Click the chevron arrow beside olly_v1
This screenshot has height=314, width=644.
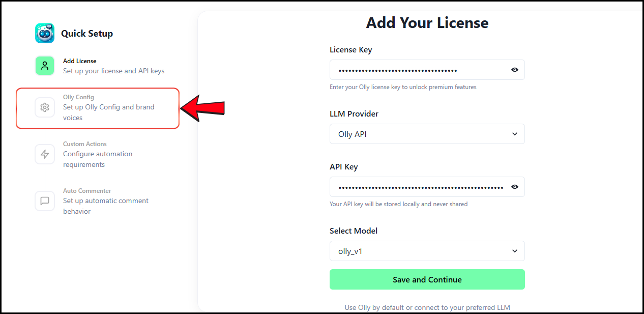coord(515,251)
